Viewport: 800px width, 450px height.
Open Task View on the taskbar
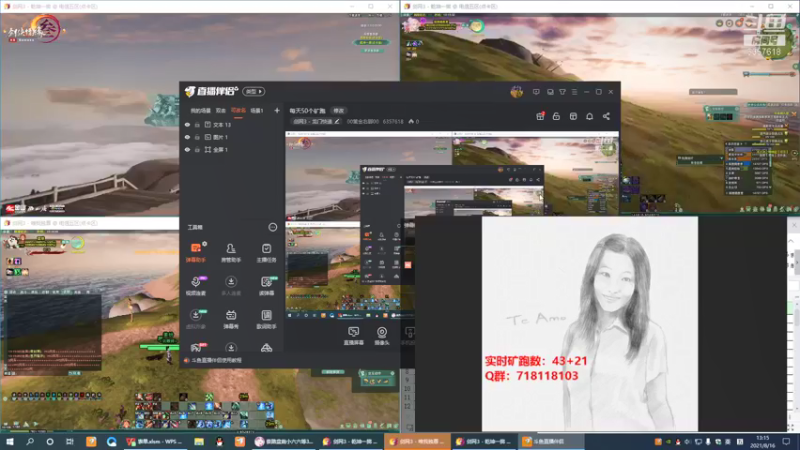point(70,441)
